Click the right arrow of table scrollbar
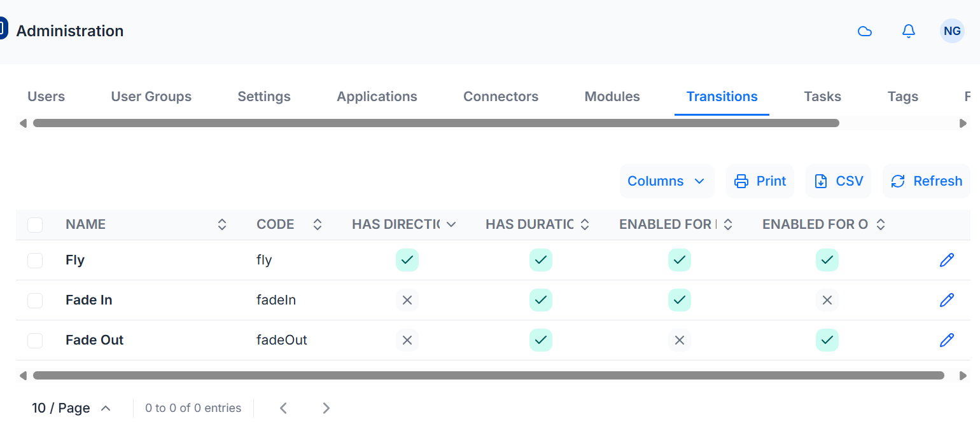This screenshot has width=980, height=445. pos(963,376)
